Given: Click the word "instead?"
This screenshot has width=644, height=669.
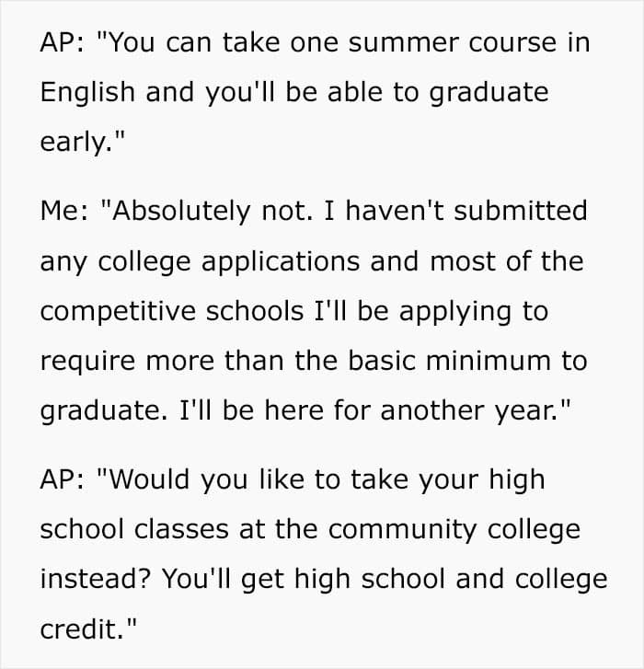Looking at the screenshot, I should (x=96, y=579).
